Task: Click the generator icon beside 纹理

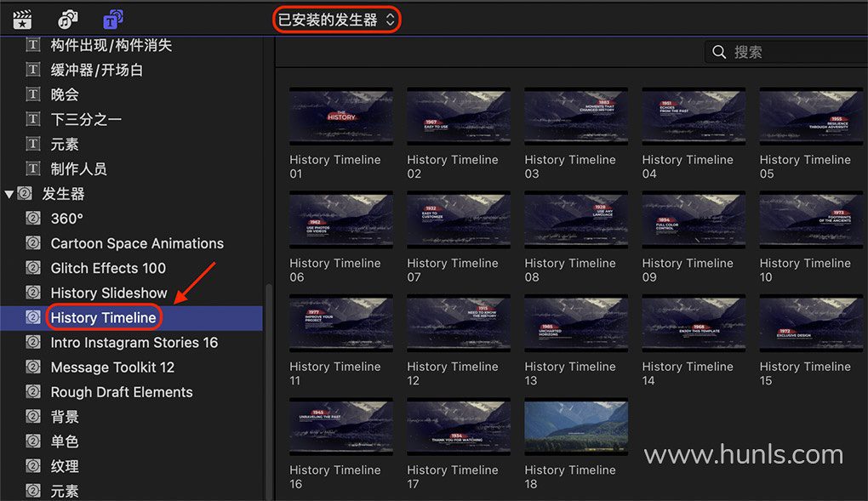Action: point(33,465)
